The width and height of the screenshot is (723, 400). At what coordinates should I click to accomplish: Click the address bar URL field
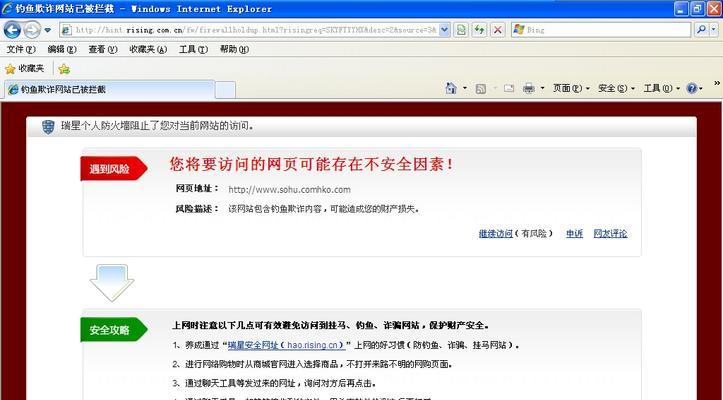pos(256,30)
